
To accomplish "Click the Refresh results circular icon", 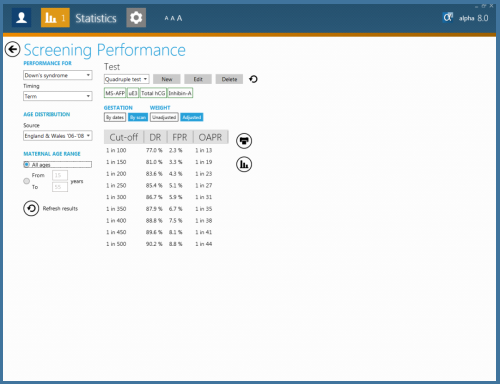I will point(31,208).
